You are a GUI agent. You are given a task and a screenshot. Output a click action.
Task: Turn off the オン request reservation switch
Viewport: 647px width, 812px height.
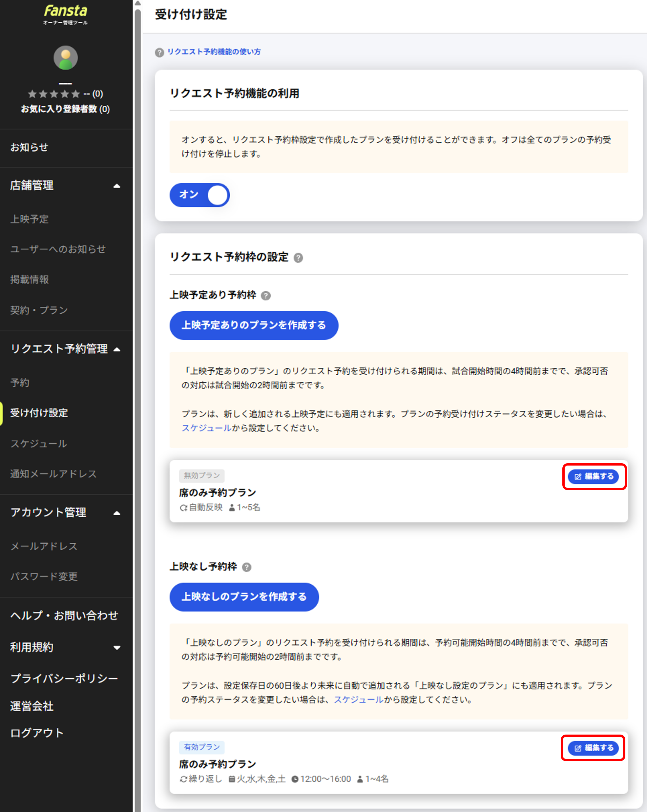point(199,195)
